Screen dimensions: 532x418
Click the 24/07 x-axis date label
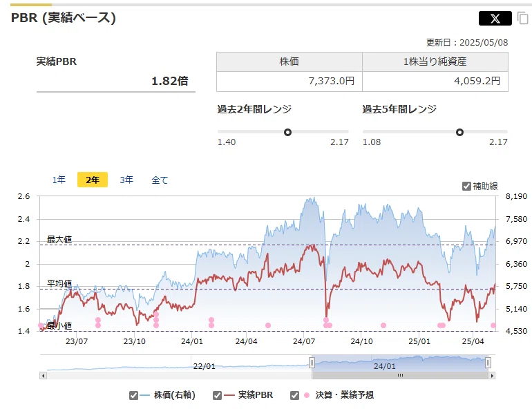[x=304, y=341]
